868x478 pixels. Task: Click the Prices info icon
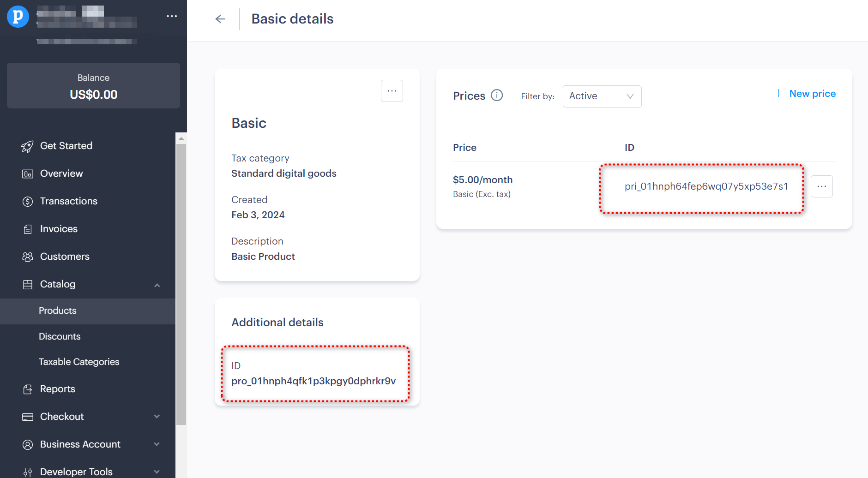pyautogui.click(x=497, y=96)
